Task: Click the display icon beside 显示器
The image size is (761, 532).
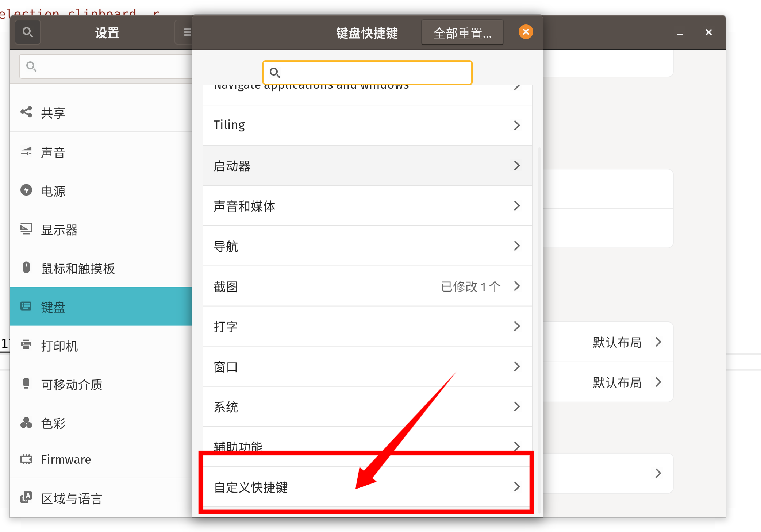Action: pyautogui.click(x=26, y=229)
